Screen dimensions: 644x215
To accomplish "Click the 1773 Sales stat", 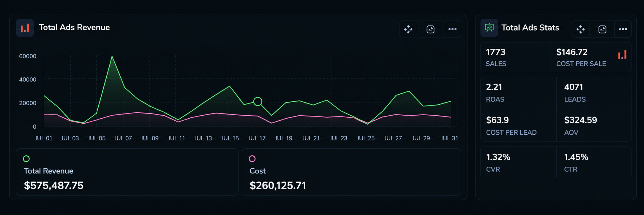I will (516, 57).
